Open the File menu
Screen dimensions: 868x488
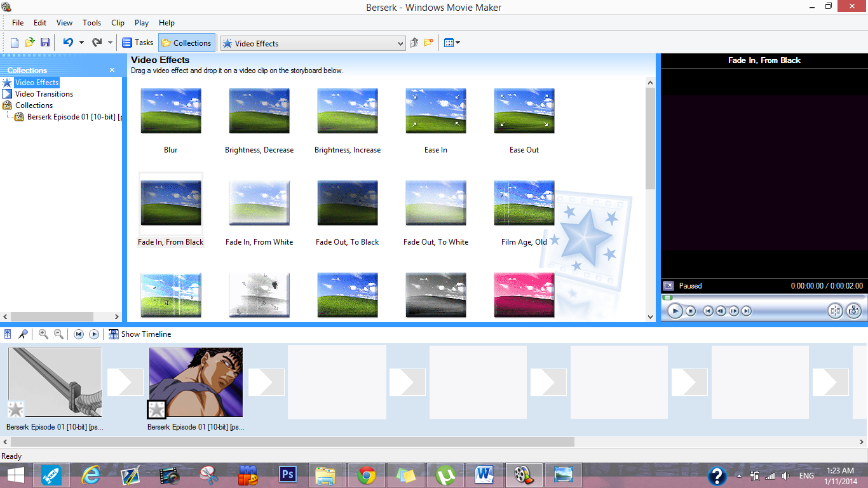point(18,22)
